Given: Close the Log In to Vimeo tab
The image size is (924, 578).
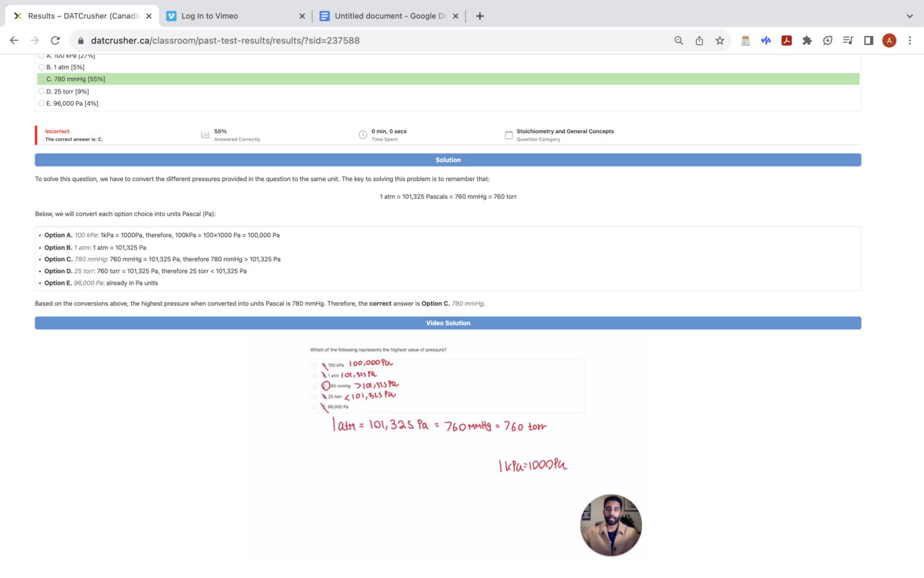Looking at the screenshot, I should point(302,16).
